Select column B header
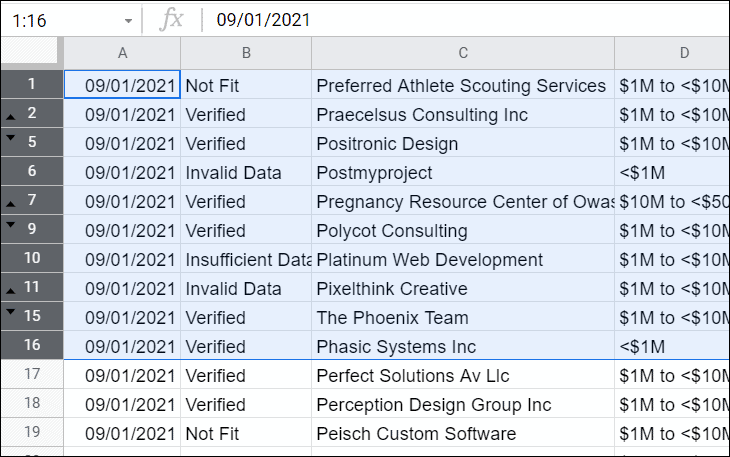The image size is (730, 457). (x=246, y=53)
